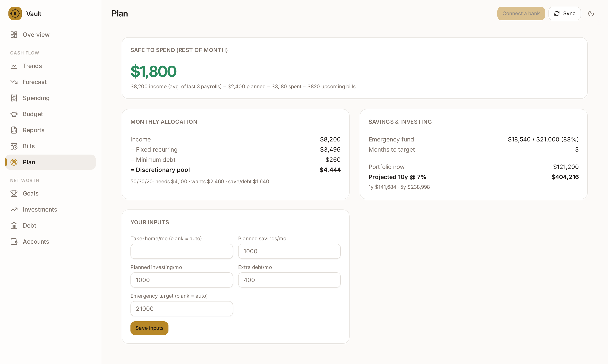Go to Trends in sidebar
Screen dimensions: 608x364
coord(50,66)
